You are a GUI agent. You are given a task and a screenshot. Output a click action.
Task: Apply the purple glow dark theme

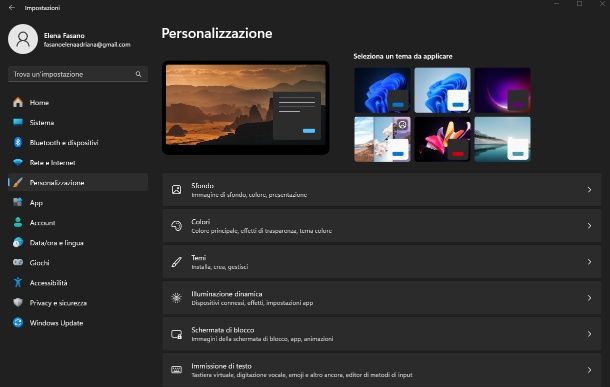502,90
